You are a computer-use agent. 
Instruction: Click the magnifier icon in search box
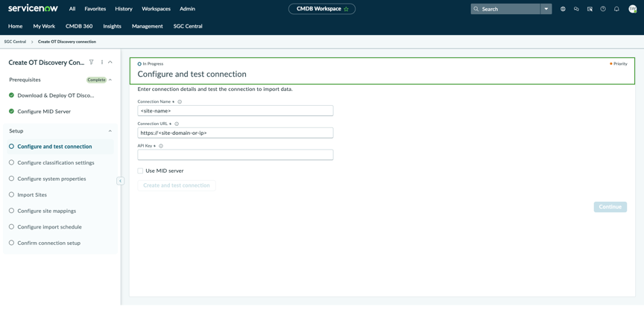coord(476,9)
